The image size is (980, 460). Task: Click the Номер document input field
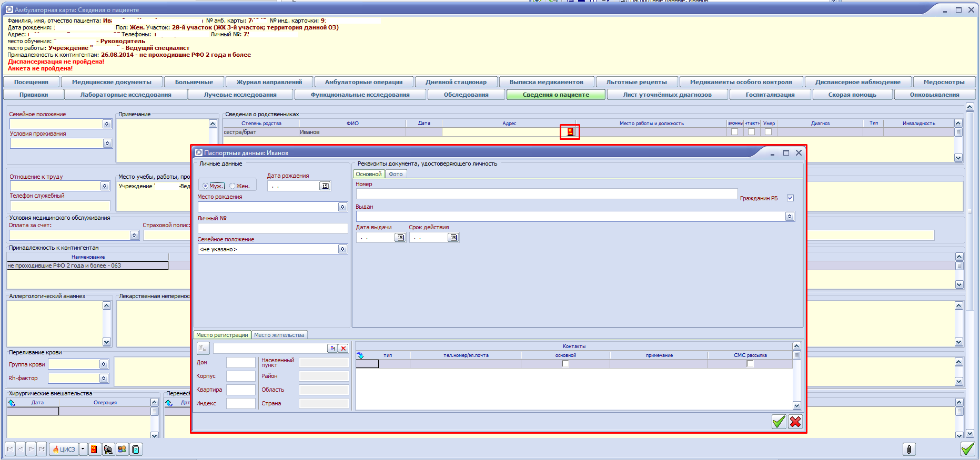click(546, 194)
